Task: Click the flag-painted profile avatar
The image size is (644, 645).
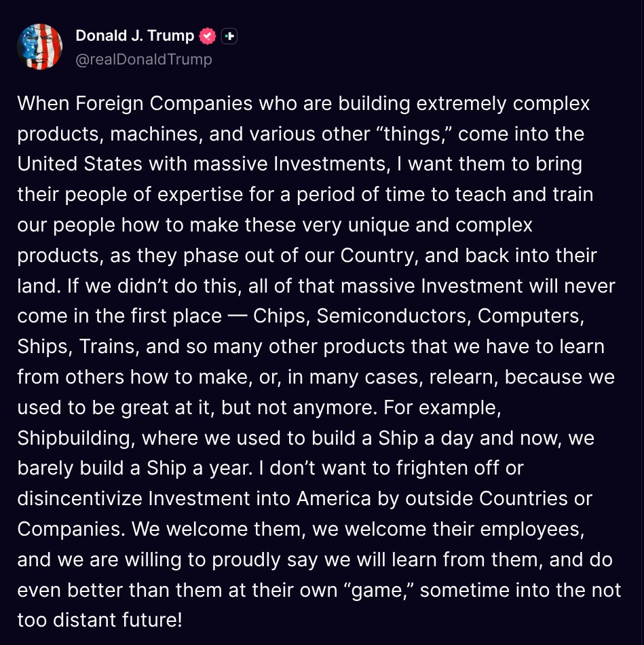Action: pos(39,47)
